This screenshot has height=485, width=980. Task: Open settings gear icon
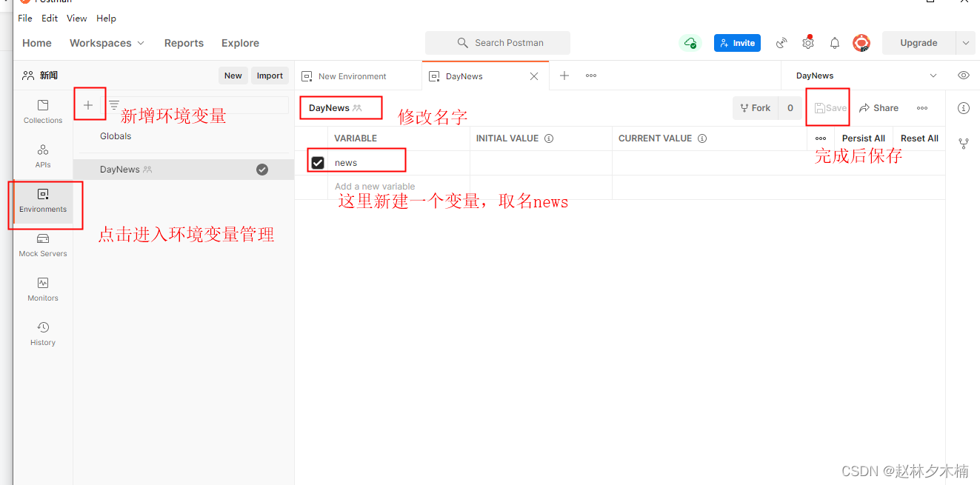click(808, 43)
